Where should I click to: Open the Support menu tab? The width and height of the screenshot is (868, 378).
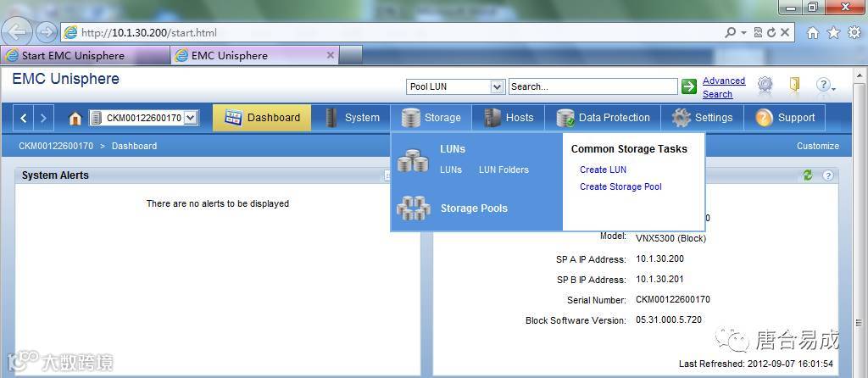click(x=784, y=118)
